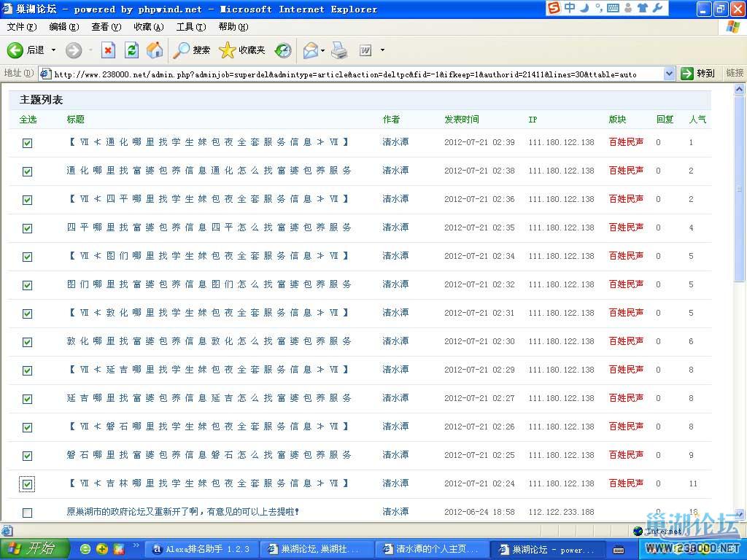This screenshot has width=747, height=560.
Task: Click the Print icon in the toolbar
Action: [x=339, y=50]
